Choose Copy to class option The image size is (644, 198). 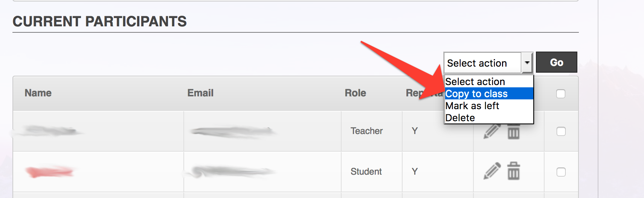tap(489, 94)
